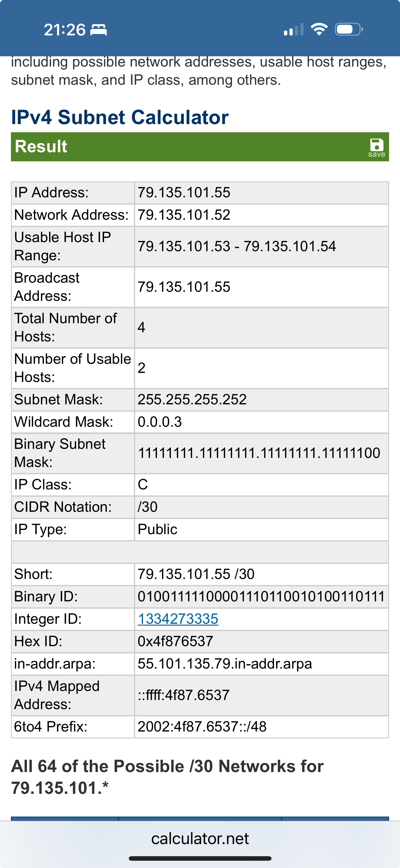Select the CIDR Notation /30 value
This screenshot has width=400, height=868.
click(147, 507)
